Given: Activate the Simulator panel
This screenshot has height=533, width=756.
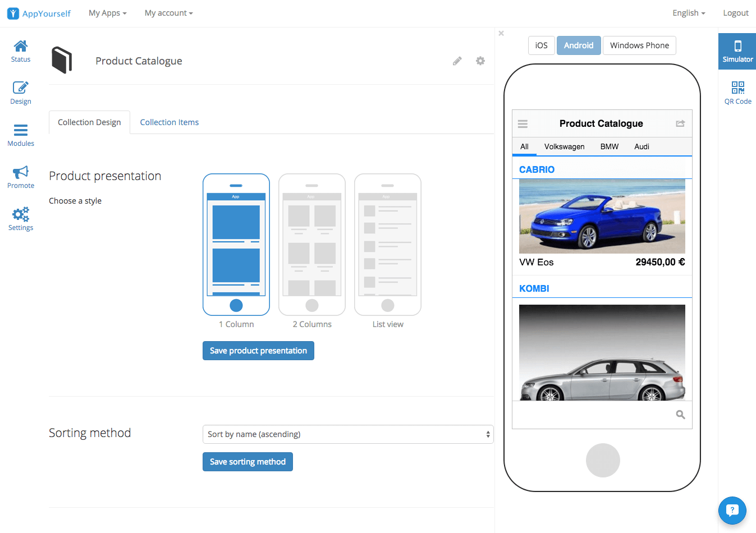Looking at the screenshot, I should pyautogui.click(x=737, y=51).
